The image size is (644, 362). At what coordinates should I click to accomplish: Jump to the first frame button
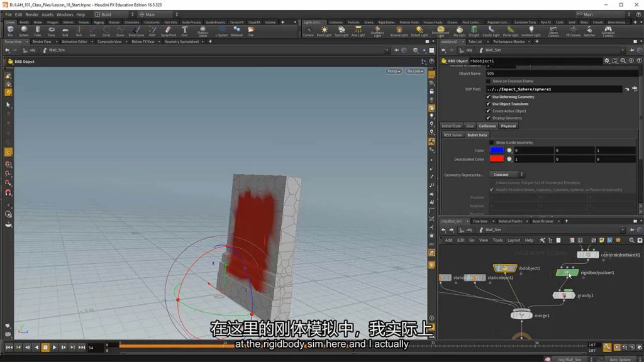[9, 347]
